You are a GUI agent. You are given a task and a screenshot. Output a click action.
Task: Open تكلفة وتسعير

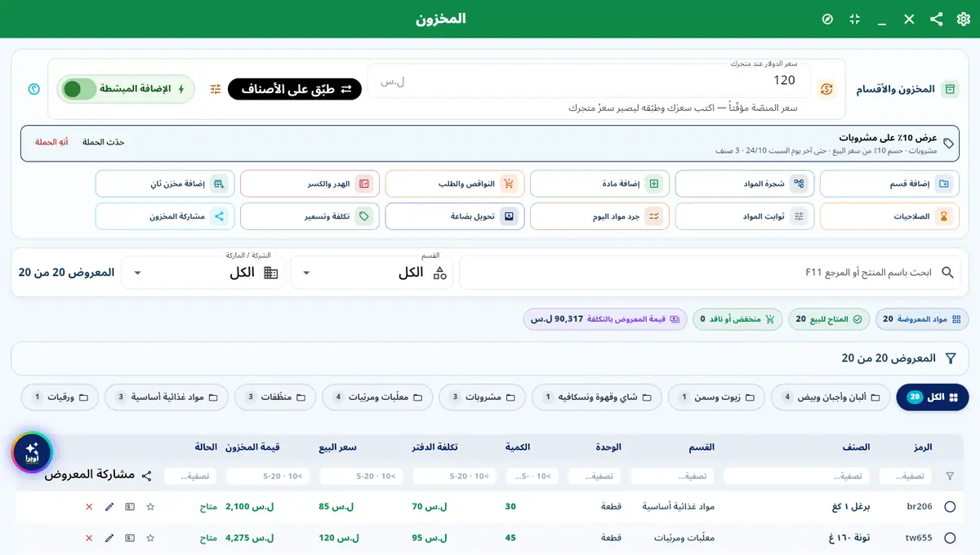click(x=310, y=216)
